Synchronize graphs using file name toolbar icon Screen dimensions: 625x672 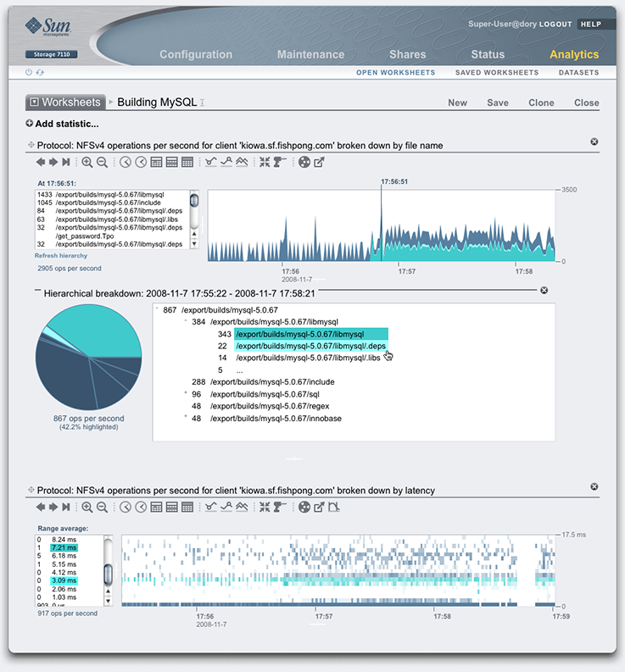tap(265, 162)
